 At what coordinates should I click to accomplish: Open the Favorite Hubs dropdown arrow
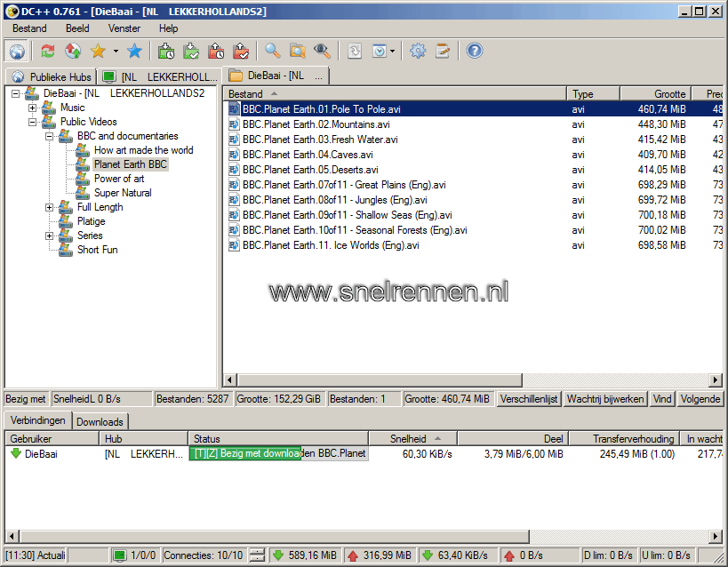tap(116, 51)
